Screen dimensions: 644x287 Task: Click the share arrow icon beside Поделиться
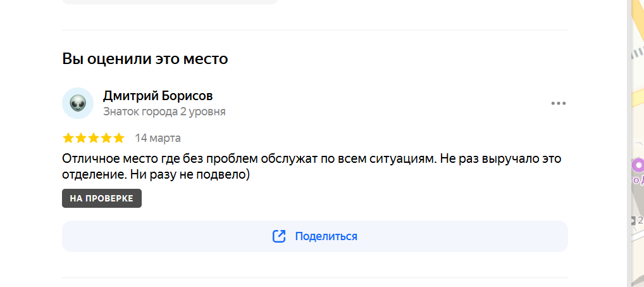[x=279, y=236]
